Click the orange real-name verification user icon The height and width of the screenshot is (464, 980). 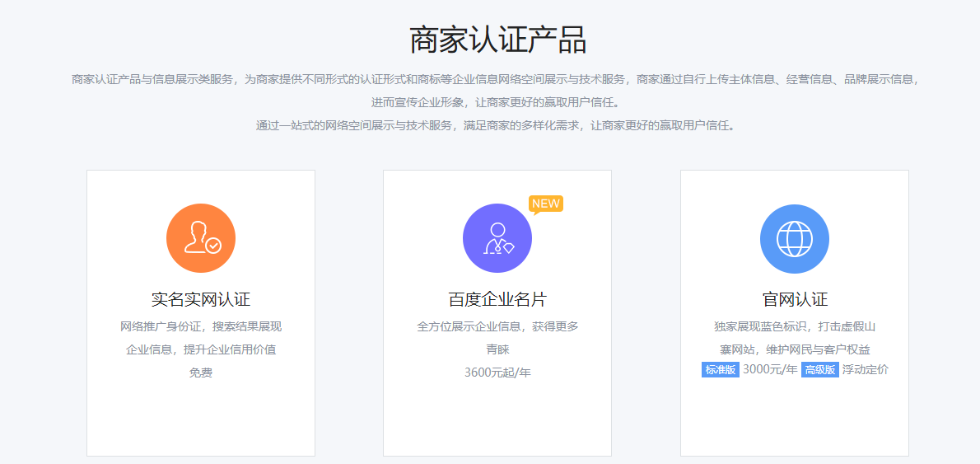pos(201,238)
